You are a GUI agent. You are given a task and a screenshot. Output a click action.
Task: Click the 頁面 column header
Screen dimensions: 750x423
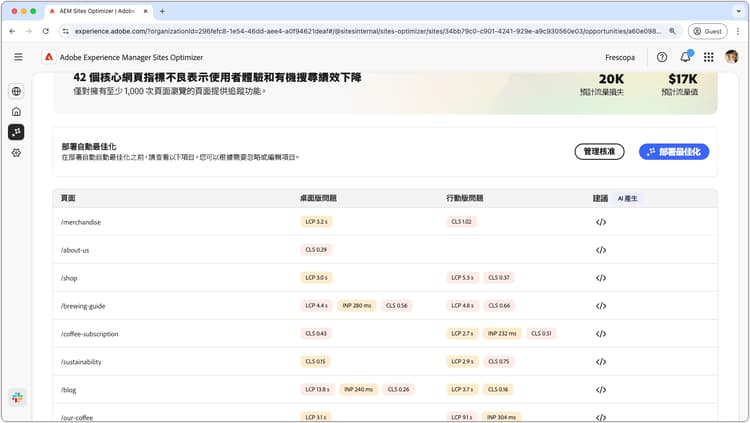coord(68,198)
